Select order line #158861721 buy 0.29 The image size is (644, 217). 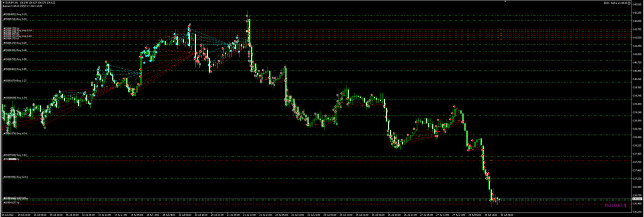[15, 43]
